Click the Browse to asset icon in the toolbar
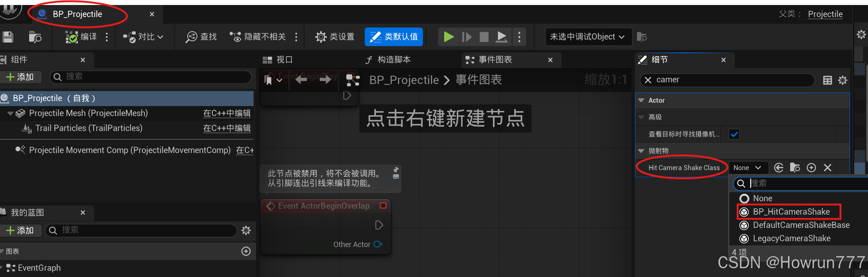Screen dimensions: 868x277 [35, 37]
